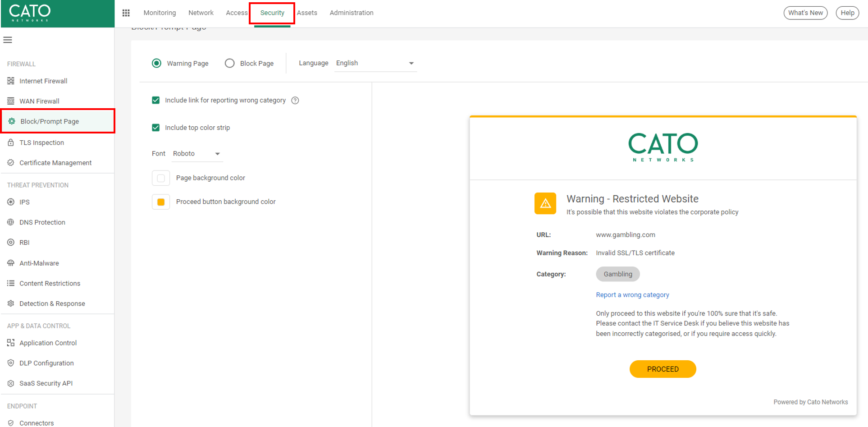
Task: Open the Monitoring menu
Action: (x=160, y=13)
